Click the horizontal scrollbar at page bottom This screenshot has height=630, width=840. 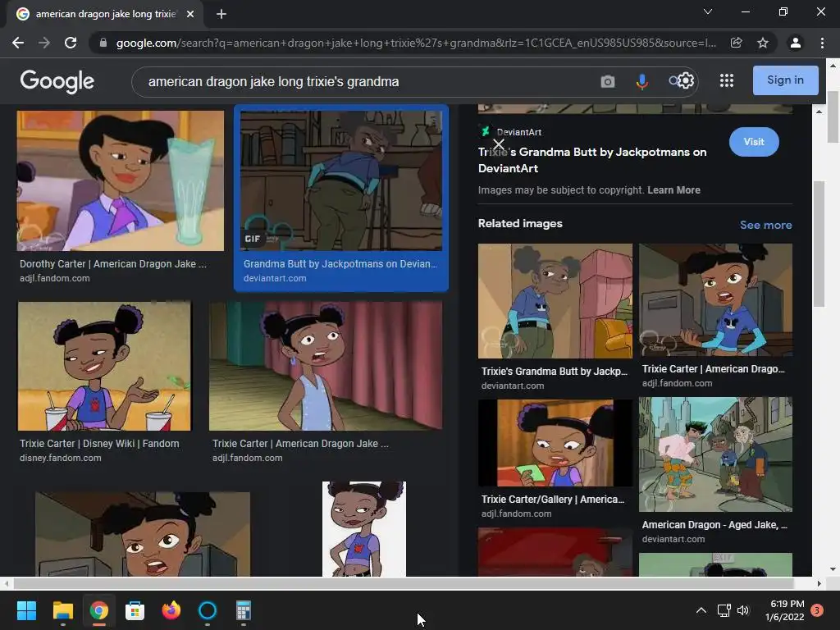click(x=403, y=583)
